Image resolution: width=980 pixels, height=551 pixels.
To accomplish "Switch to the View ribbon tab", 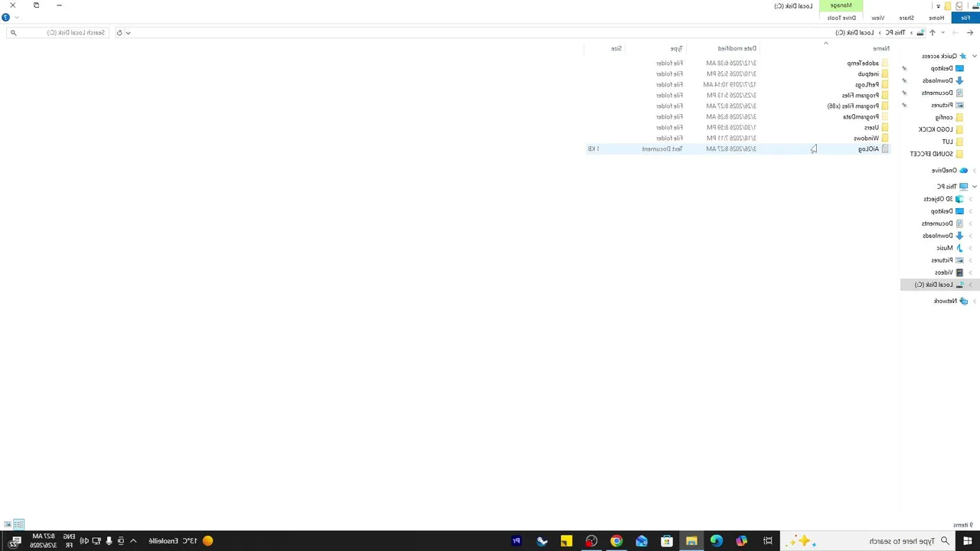I will (877, 18).
